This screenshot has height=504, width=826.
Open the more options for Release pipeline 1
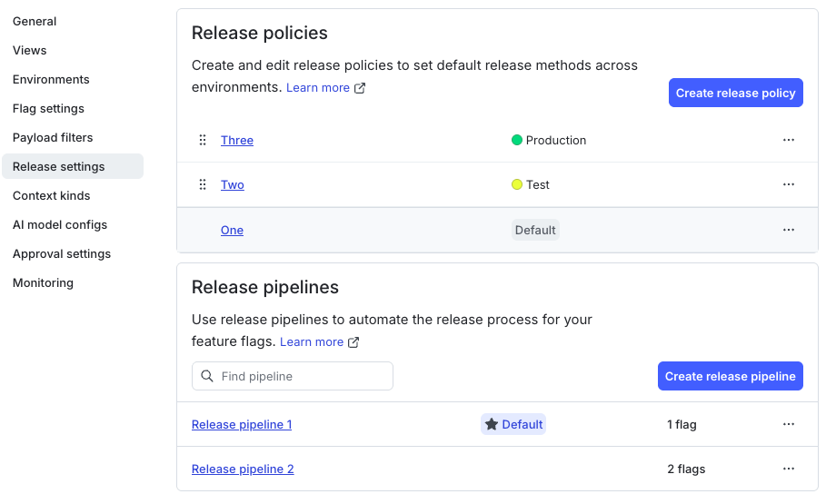pos(788,424)
